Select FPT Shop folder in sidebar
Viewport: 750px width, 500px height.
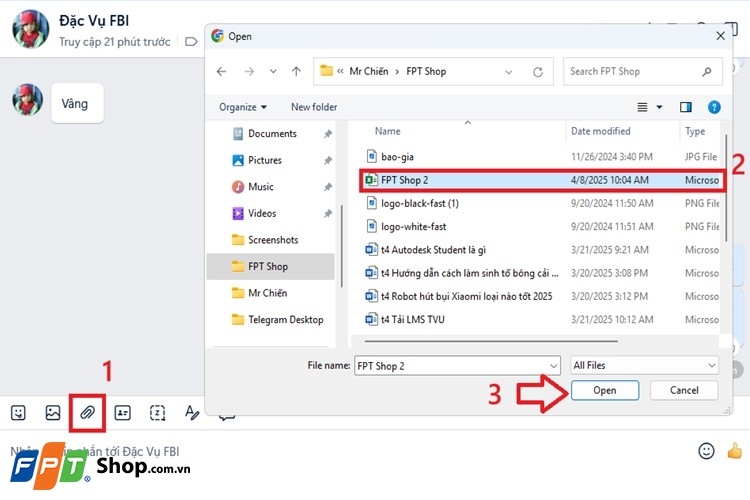(x=270, y=267)
